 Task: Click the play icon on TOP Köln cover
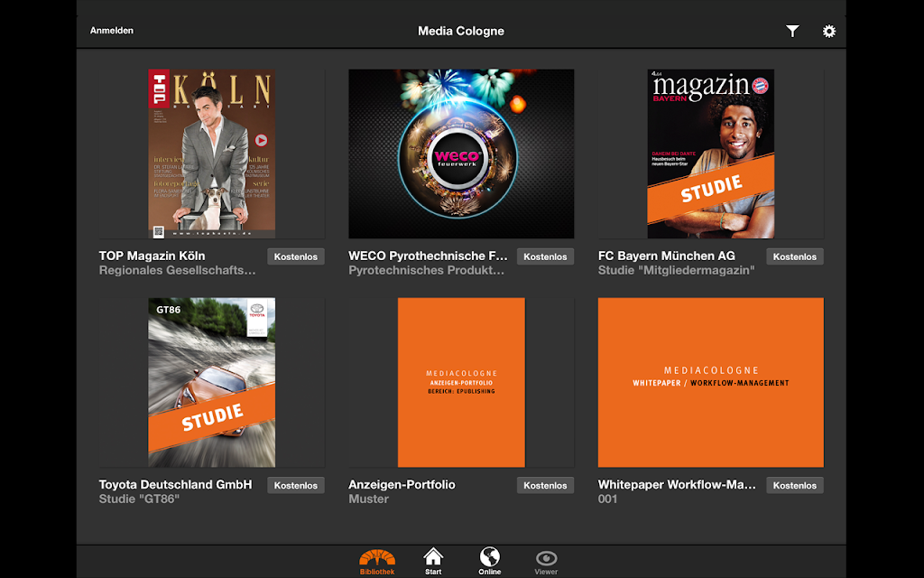tap(261, 140)
